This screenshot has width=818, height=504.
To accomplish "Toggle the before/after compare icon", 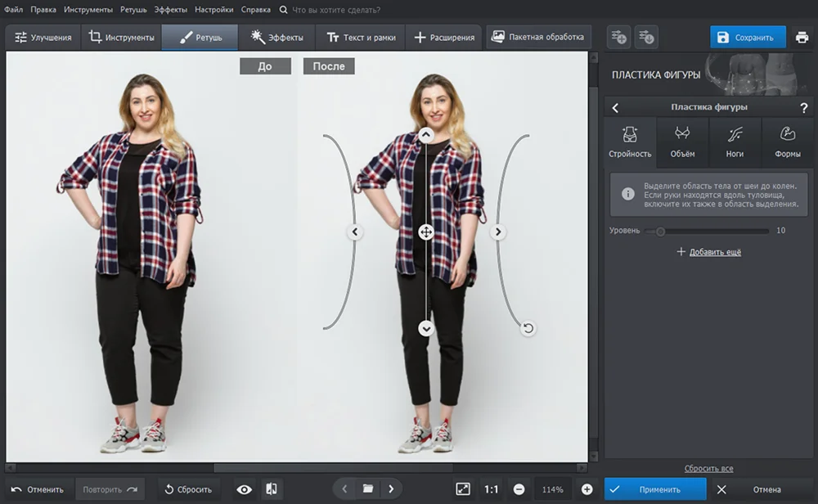I will 272,489.
